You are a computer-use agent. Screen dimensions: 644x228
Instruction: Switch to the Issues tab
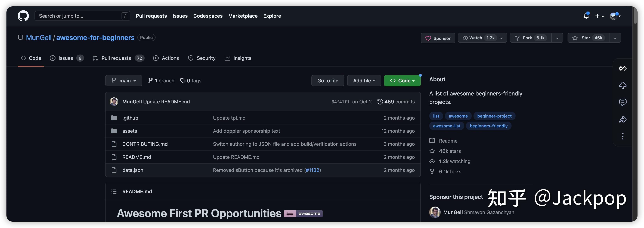66,58
